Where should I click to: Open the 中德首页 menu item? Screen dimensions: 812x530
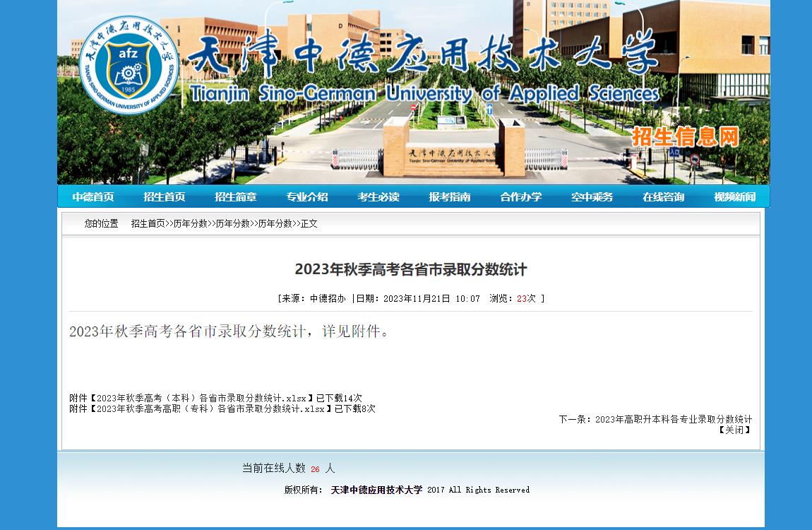click(x=93, y=197)
